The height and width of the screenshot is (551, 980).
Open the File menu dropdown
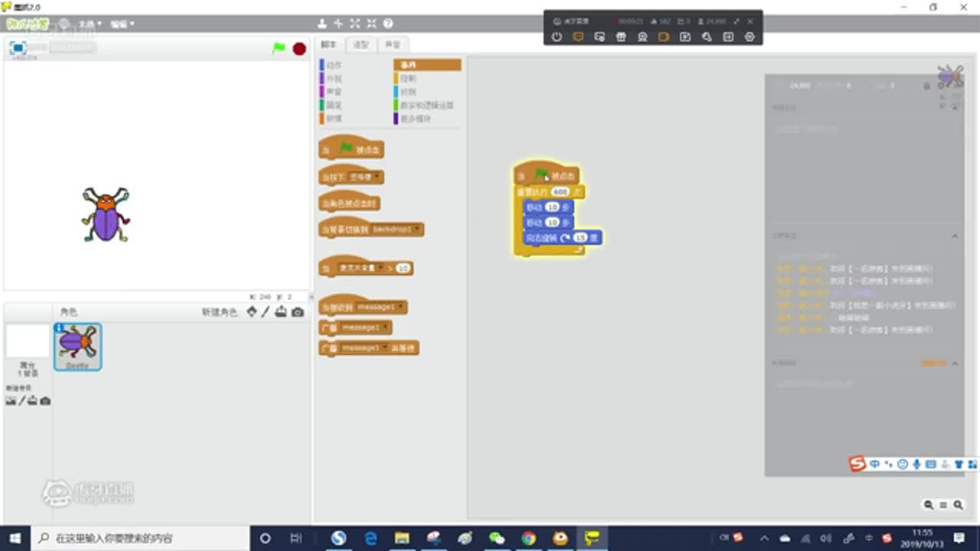pyautogui.click(x=90, y=24)
